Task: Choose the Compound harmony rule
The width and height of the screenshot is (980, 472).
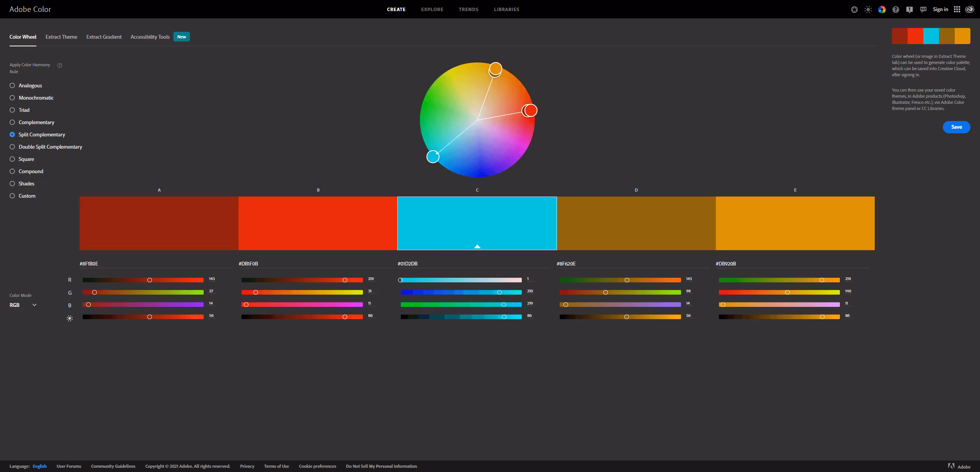Action: click(12, 171)
